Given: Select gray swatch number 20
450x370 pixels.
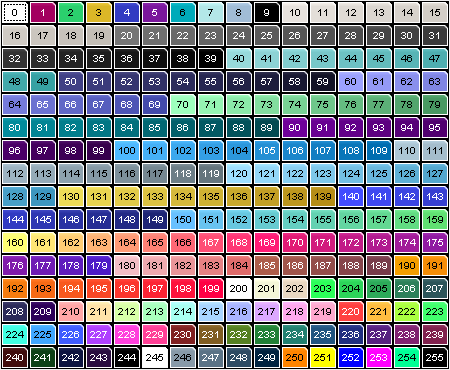Looking at the screenshot, I should click(x=126, y=35).
